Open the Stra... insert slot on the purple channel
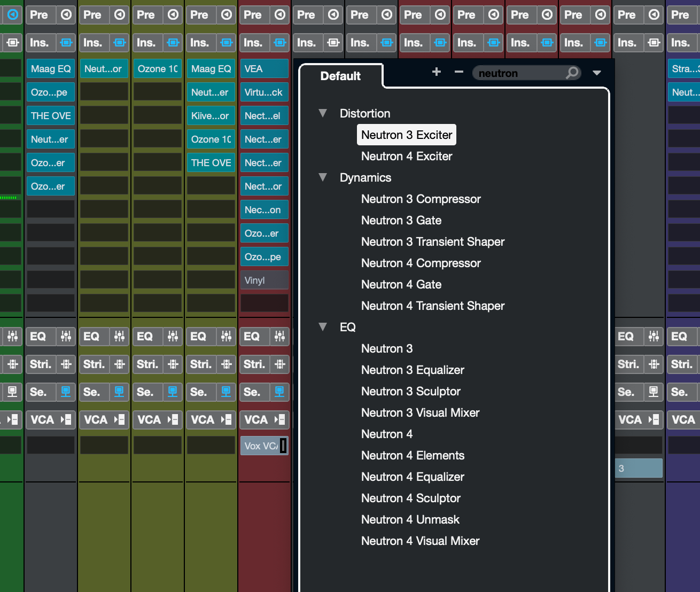Screen dimensions: 700x592 (x=684, y=68)
